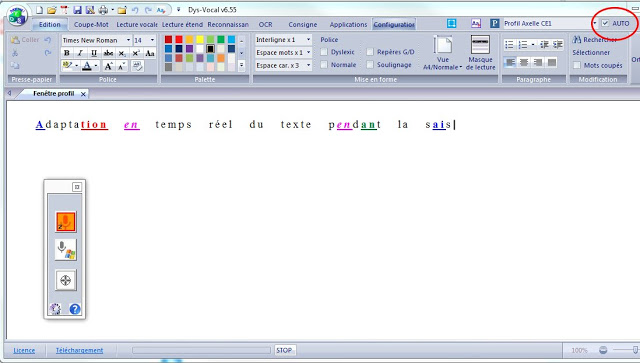Click the crosshair target button in floating panel
Screen dimensions: 640x363
coord(66,280)
